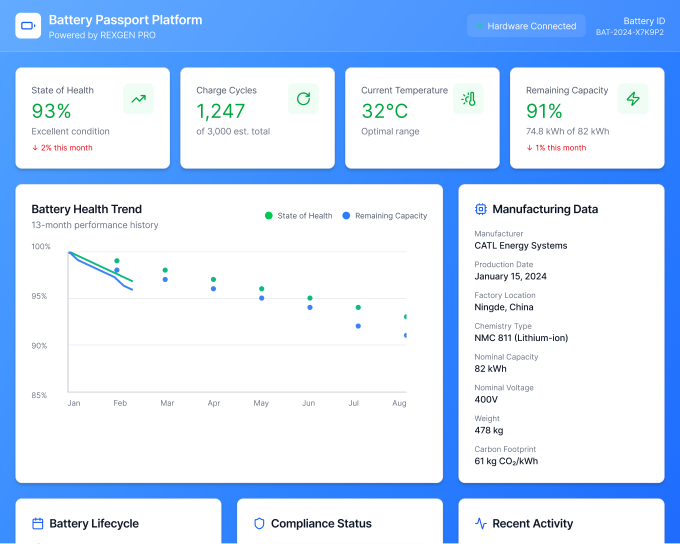
Task: Click the Charge Cycles refresh icon
Action: pyautogui.click(x=303, y=99)
